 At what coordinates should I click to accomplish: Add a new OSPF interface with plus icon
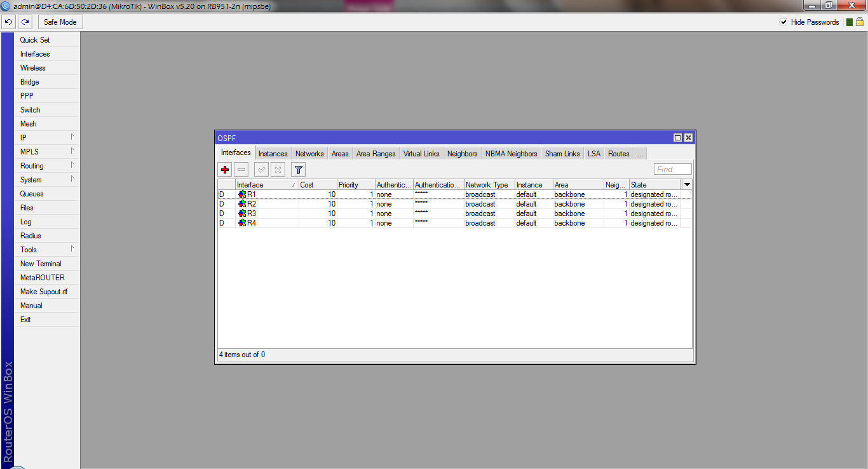point(225,170)
